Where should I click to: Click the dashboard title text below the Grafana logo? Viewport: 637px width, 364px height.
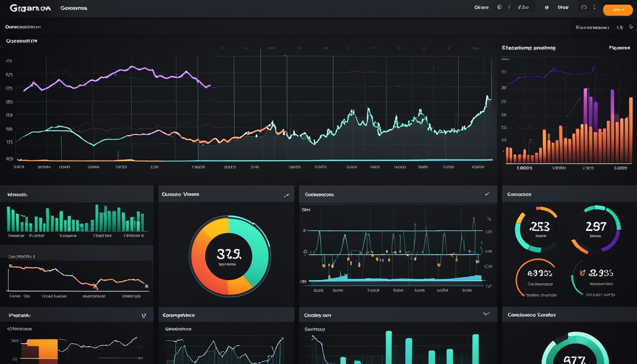tap(24, 27)
